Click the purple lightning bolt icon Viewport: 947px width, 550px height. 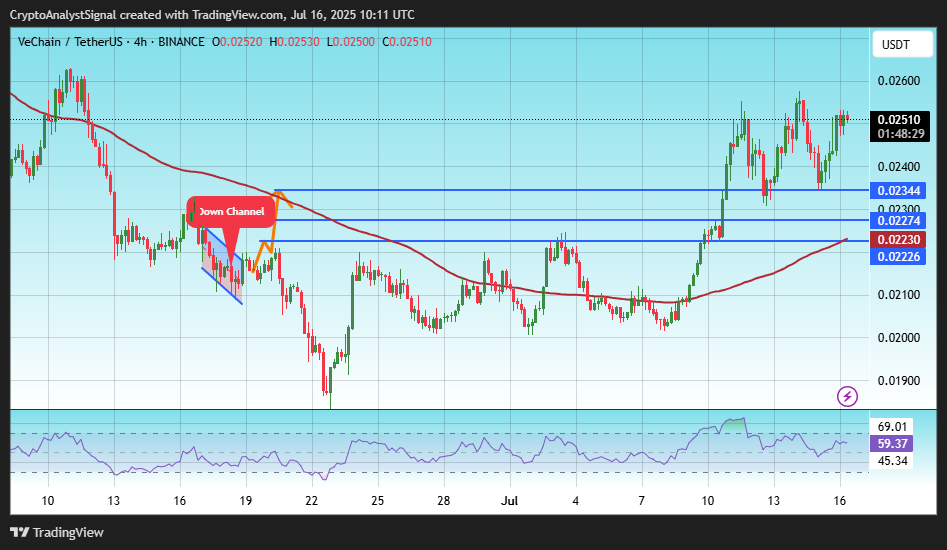click(x=847, y=396)
